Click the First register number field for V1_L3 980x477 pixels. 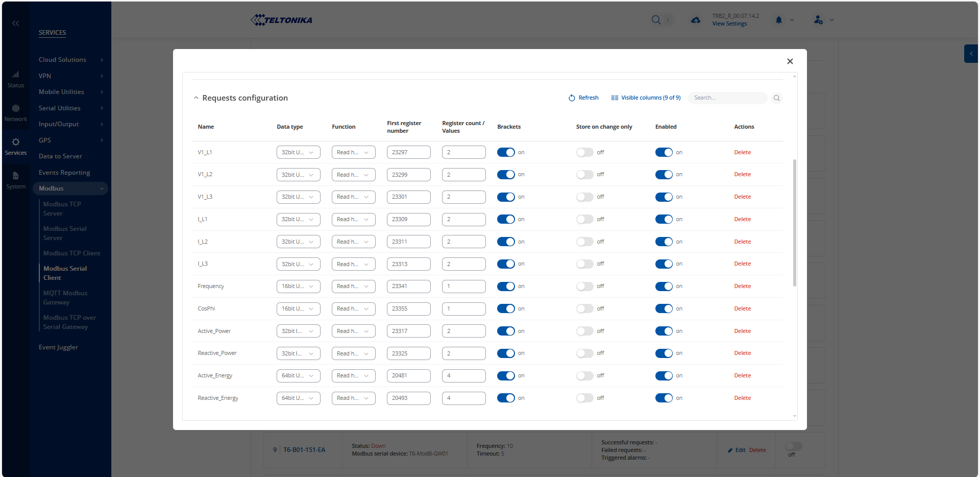click(x=408, y=197)
